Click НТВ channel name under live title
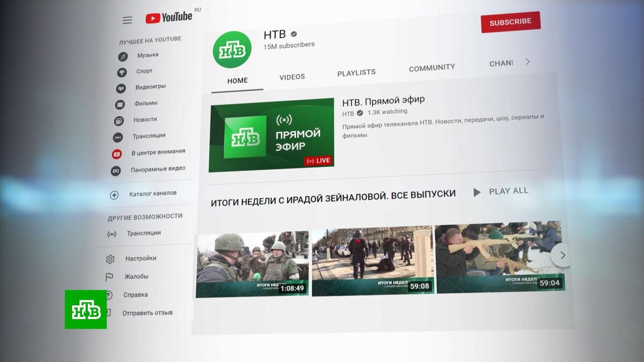The width and height of the screenshot is (644, 362). pyautogui.click(x=348, y=114)
